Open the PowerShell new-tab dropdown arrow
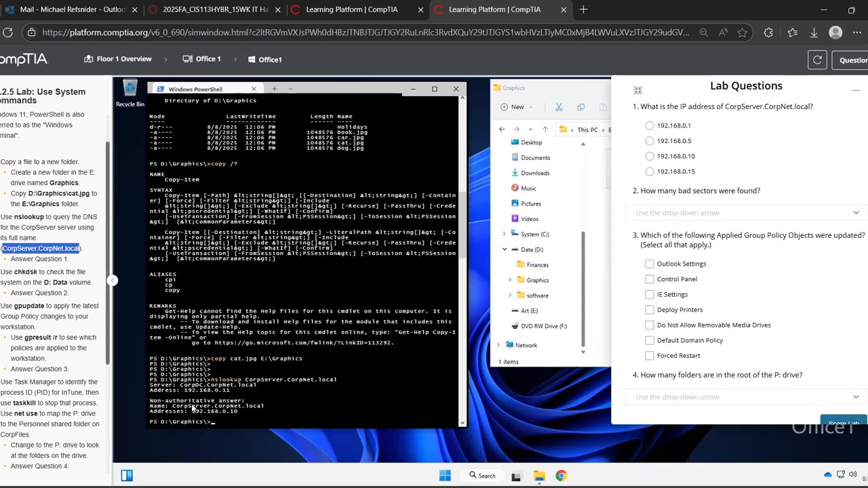The width and height of the screenshot is (868, 488). pos(290,89)
